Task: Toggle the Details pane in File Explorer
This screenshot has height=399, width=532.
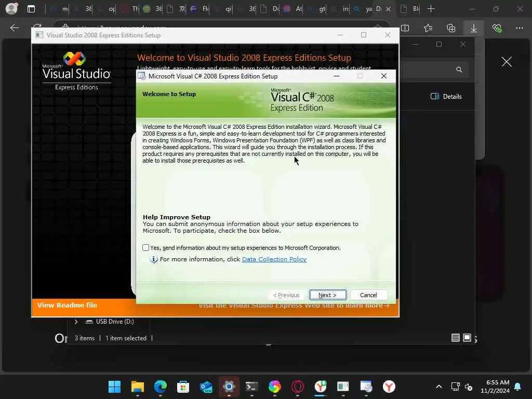Action: point(446,96)
